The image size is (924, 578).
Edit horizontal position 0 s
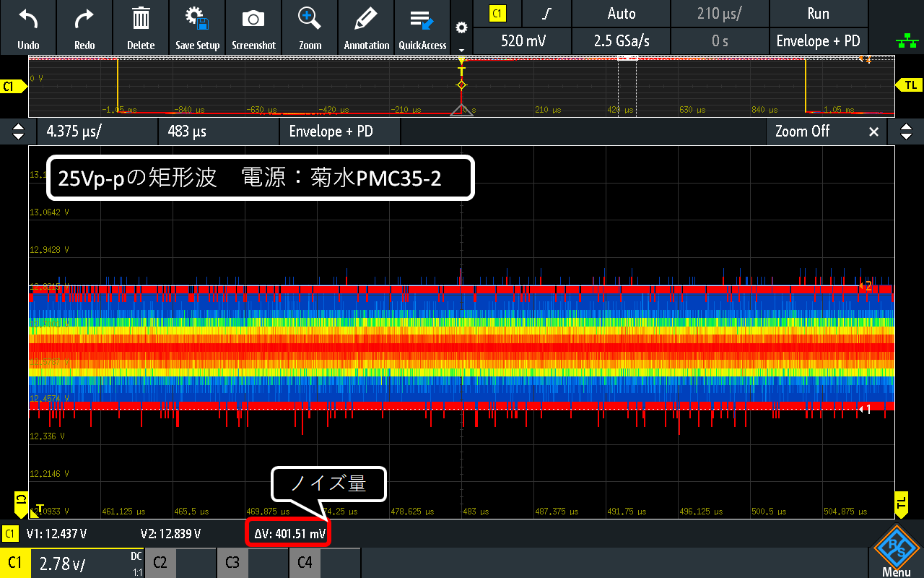720,41
